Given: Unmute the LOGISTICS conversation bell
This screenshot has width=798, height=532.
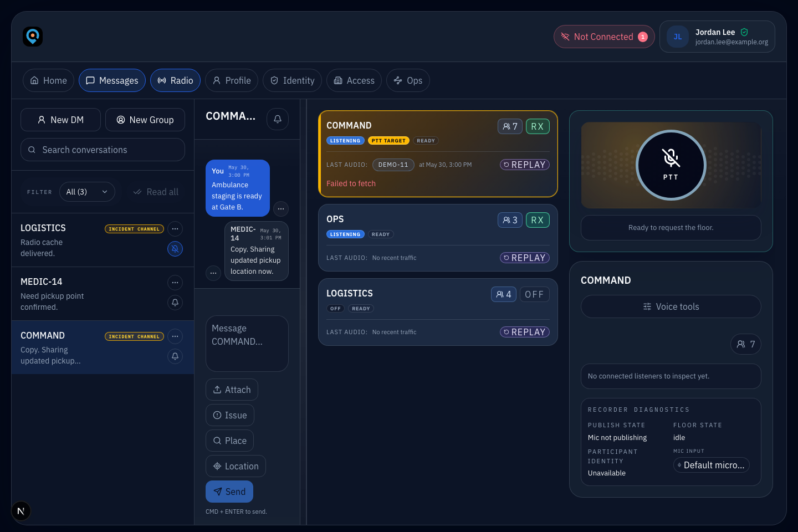Looking at the screenshot, I should coord(175,249).
